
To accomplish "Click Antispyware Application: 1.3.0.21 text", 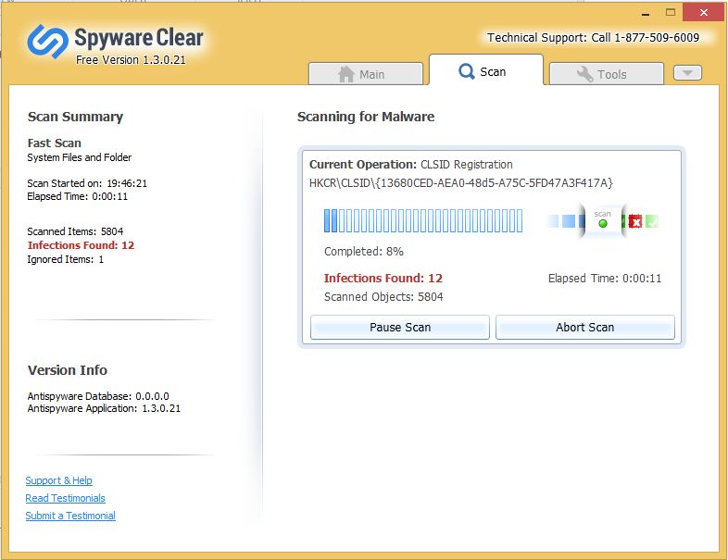I will click(104, 408).
